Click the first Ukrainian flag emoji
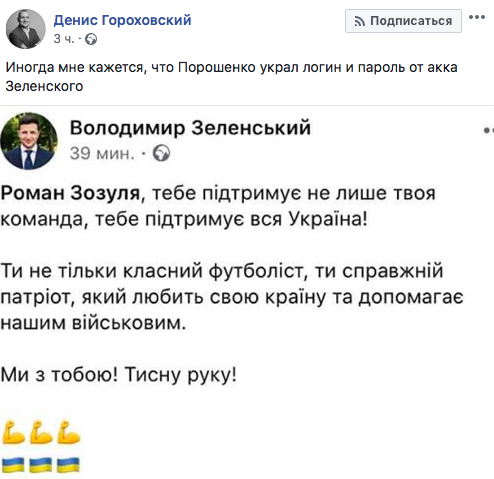Screen dimensions: 494x479 13,465
